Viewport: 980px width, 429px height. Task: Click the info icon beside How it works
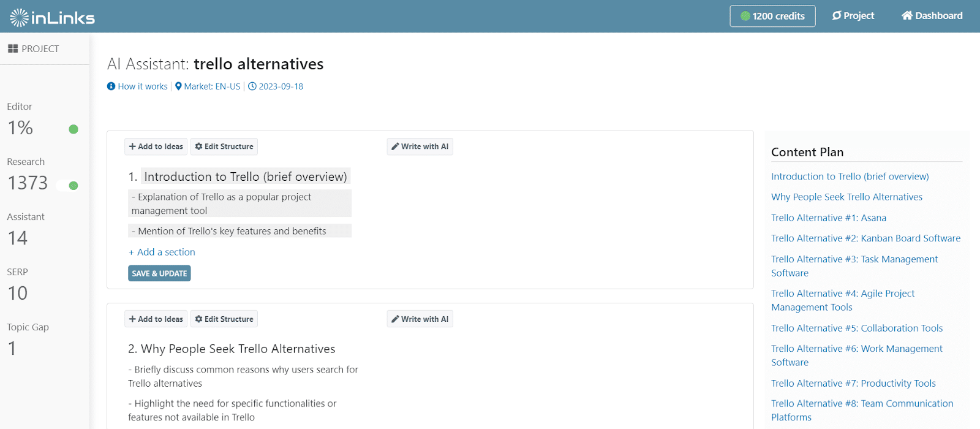coord(111,86)
